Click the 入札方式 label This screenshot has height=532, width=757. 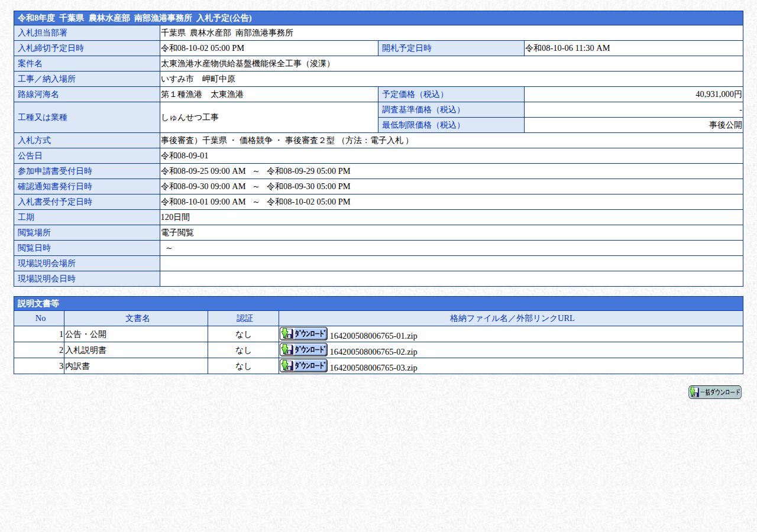[87, 140]
